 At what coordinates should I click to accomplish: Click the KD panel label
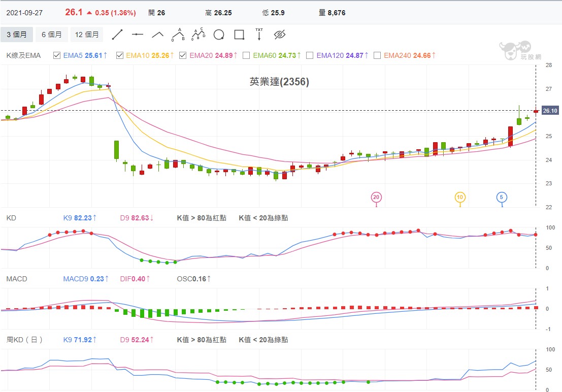[x=11, y=218]
